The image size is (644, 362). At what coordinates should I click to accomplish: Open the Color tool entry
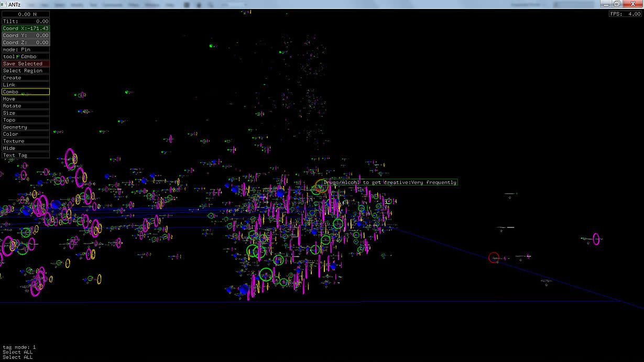pyautogui.click(x=26, y=134)
